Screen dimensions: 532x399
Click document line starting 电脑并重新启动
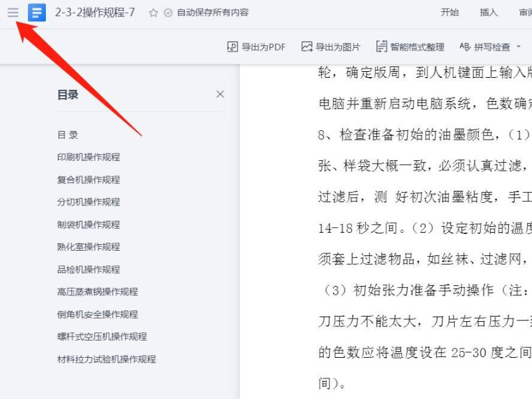pos(425,104)
